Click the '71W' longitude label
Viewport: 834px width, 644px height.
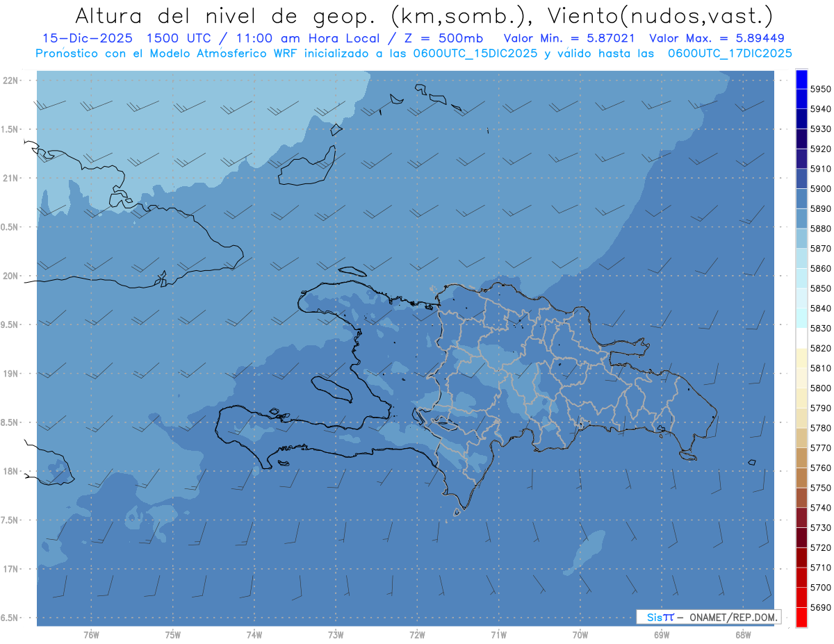click(498, 635)
